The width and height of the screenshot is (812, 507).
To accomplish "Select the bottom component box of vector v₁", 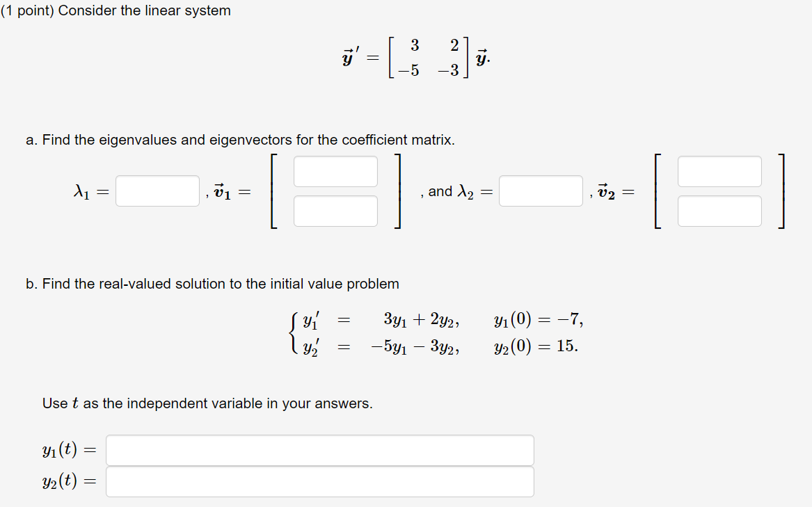I will [335, 211].
